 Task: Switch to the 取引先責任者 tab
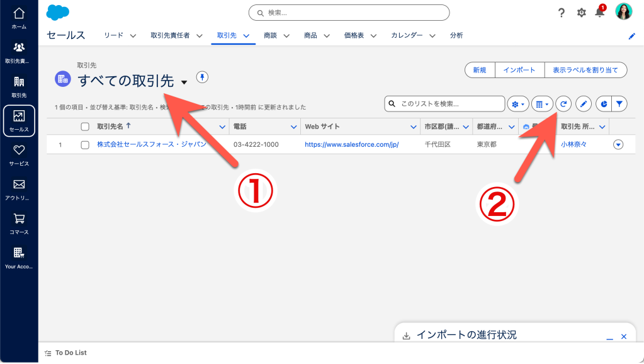170,35
